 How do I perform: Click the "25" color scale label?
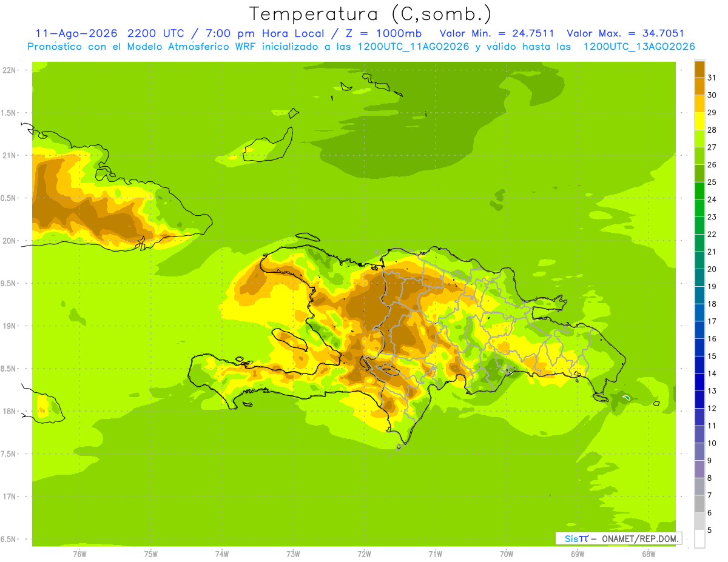pos(712,182)
